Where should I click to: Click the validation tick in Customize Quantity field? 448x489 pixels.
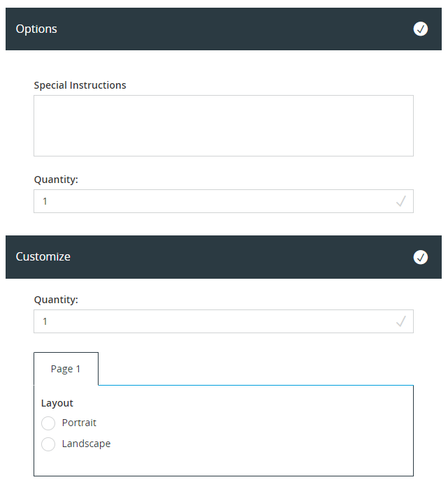click(401, 321)
